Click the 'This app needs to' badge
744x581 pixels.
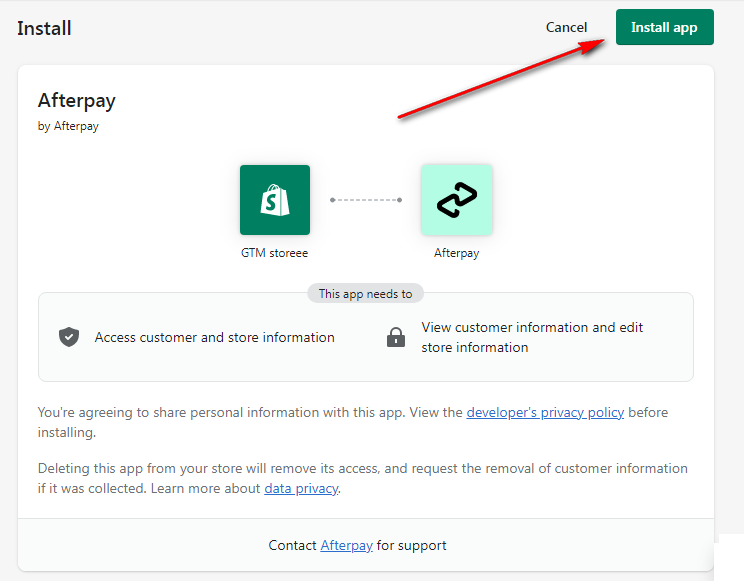tap(365, 294)
